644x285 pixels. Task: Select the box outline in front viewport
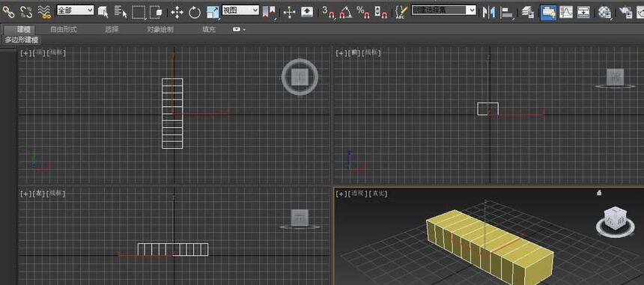coord(488,108)
